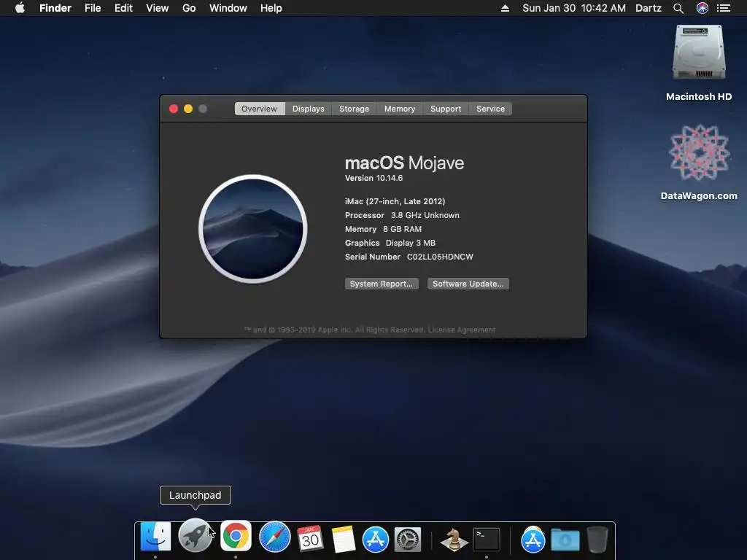Select the Macintosh HD desktop drive icon
The image size is (747, 560).
(699, 52)
